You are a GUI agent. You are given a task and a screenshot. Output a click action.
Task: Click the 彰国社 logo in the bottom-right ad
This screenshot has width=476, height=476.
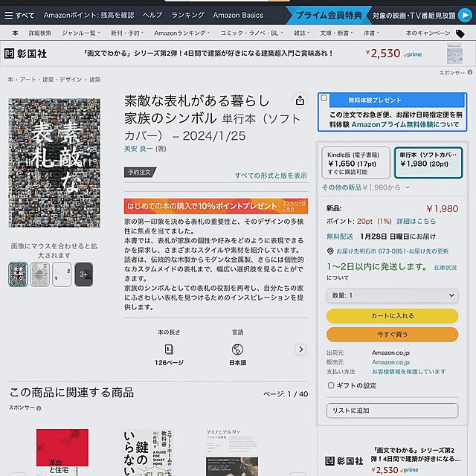[344, 461]
